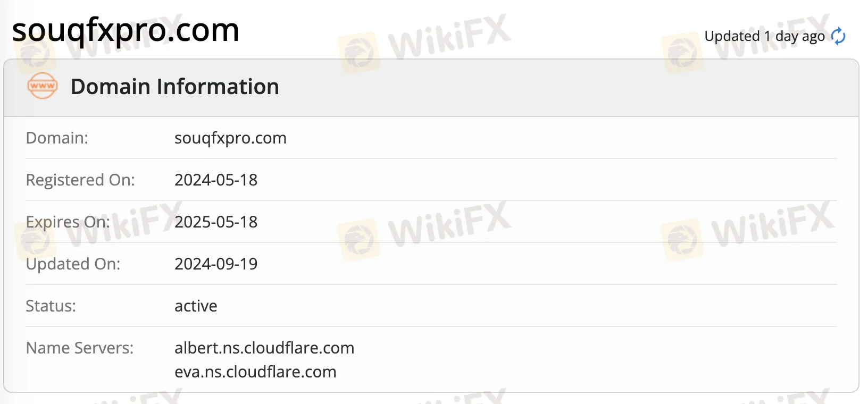This screenshot has height=404, width=868.
Task: Click the blue refresh icon
Action: coord(838,36)
